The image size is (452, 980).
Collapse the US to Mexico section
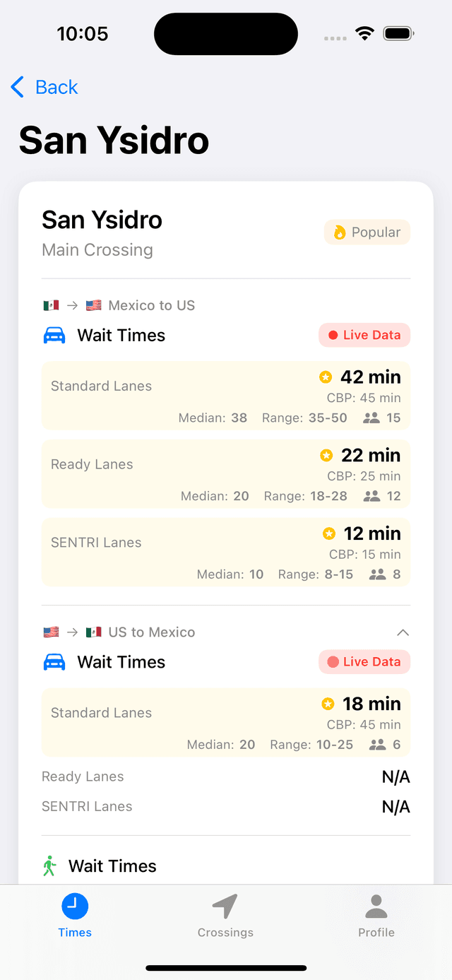pos(402,632)
